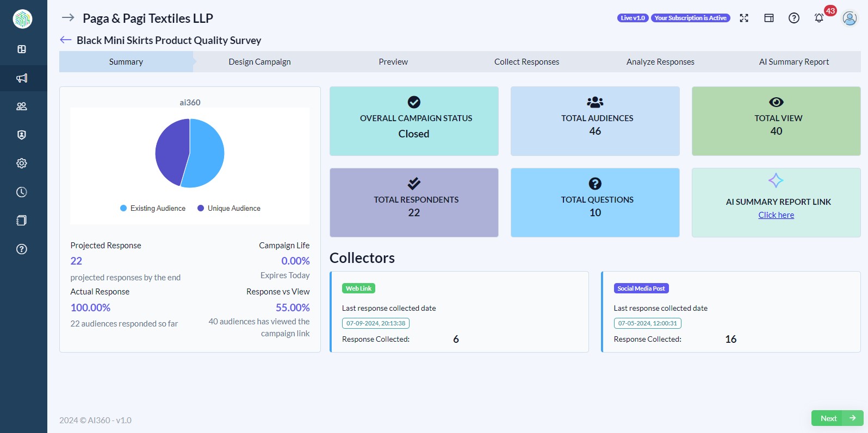Expand the sidebar using the arrow icon
868x433 pixels.
coord(68,18)
